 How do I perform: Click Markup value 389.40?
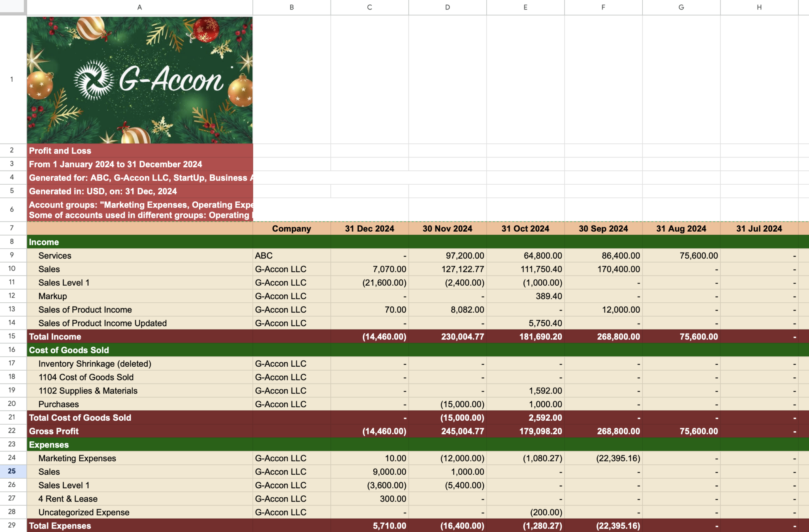(525, 296)
